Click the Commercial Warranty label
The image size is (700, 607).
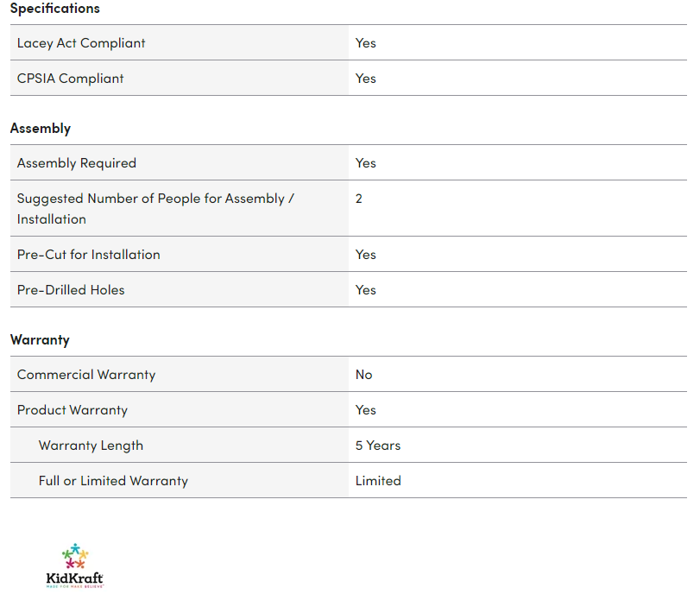pyautogui.click(x=86, y=375)
